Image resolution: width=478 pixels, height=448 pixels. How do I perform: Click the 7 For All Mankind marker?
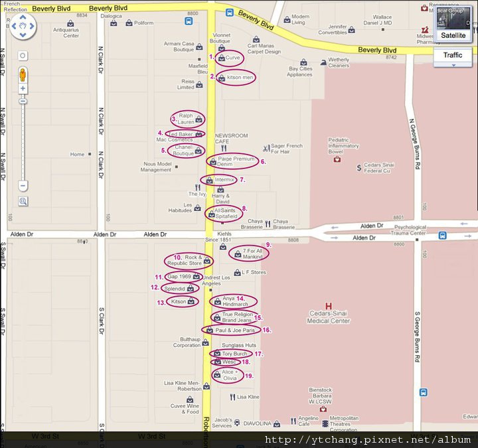[238, 254]
